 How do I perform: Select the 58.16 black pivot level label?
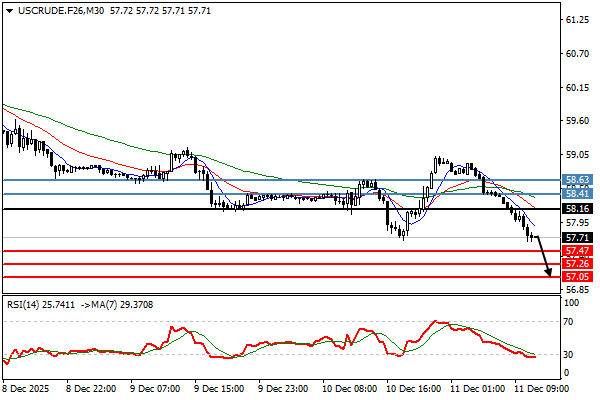[574, 208]
